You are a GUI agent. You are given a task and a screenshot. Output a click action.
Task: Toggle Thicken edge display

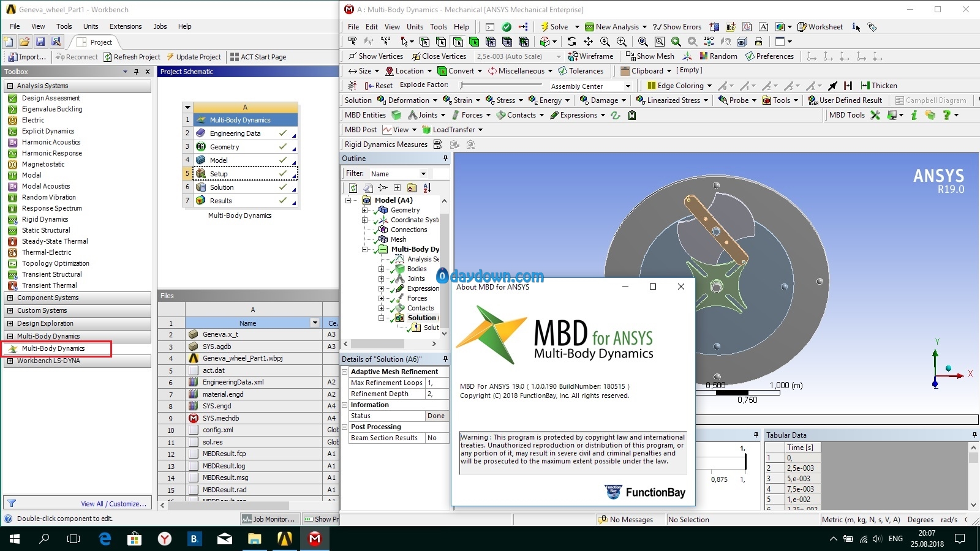point(879,86)
